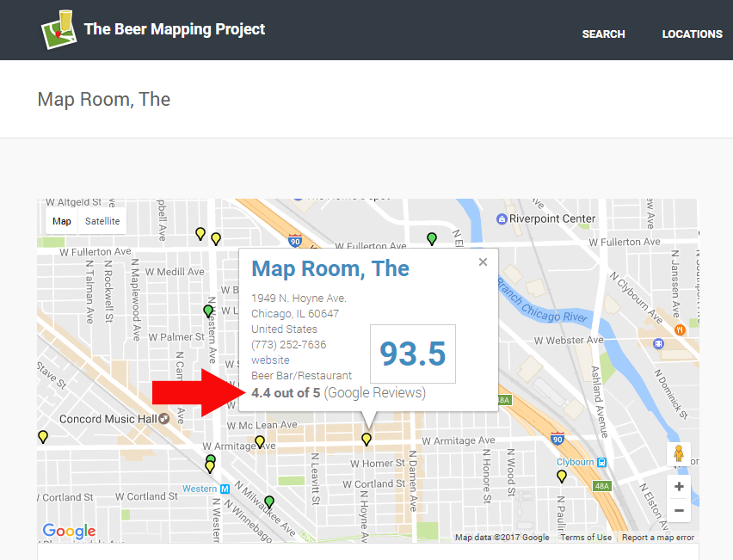The width and height of the screenshot is (733, 560).
Task: Zoom out with the minus button
Action: coord(679,510)
